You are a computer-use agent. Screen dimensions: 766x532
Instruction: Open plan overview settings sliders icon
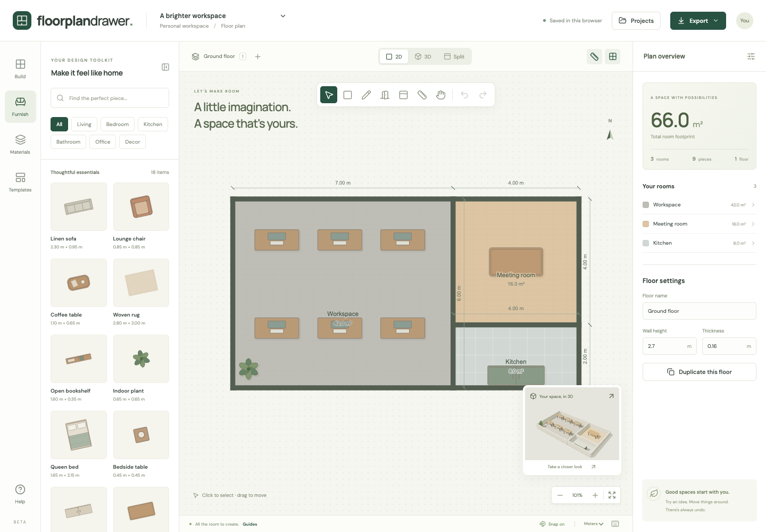751,56
